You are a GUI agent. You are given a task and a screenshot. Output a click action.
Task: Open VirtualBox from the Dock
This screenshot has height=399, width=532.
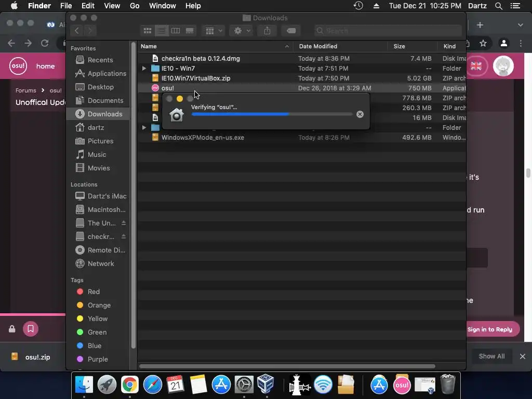pos(265,384)
